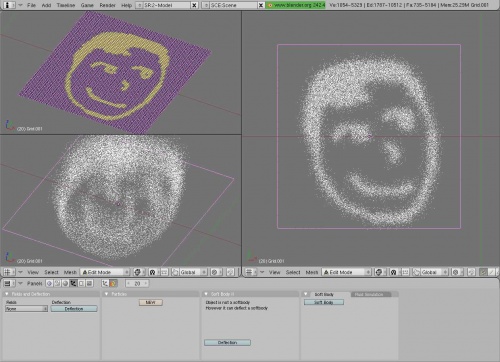
Task: Open Mesh menu in right 3D header
Action: point(312,272)
